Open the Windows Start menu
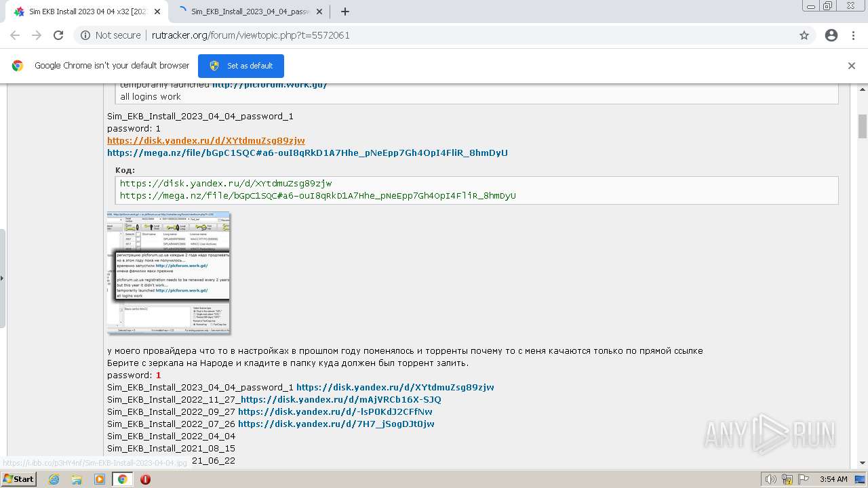 tap(18, 479)
